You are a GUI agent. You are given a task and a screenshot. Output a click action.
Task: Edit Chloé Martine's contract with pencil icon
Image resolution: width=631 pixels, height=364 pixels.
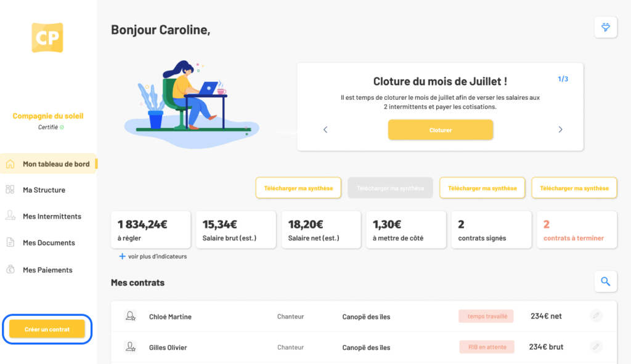[x=596, y=316]
